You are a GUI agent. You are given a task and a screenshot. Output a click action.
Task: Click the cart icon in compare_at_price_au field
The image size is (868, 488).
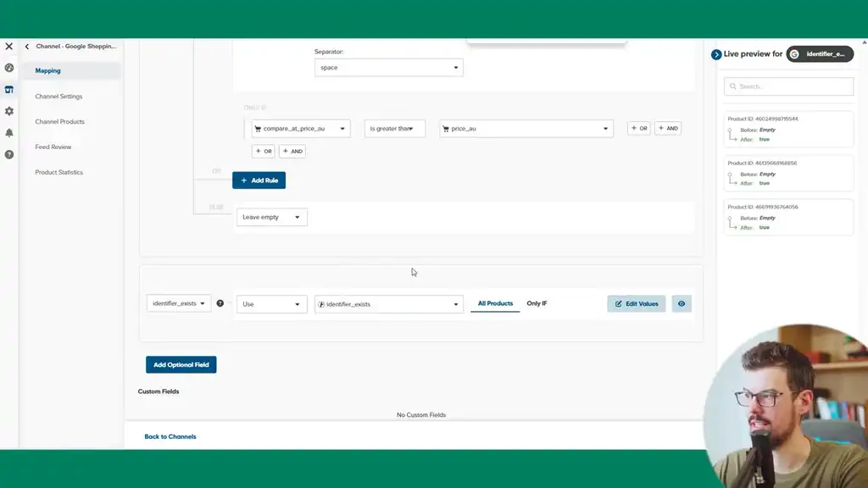pos(257,128)
